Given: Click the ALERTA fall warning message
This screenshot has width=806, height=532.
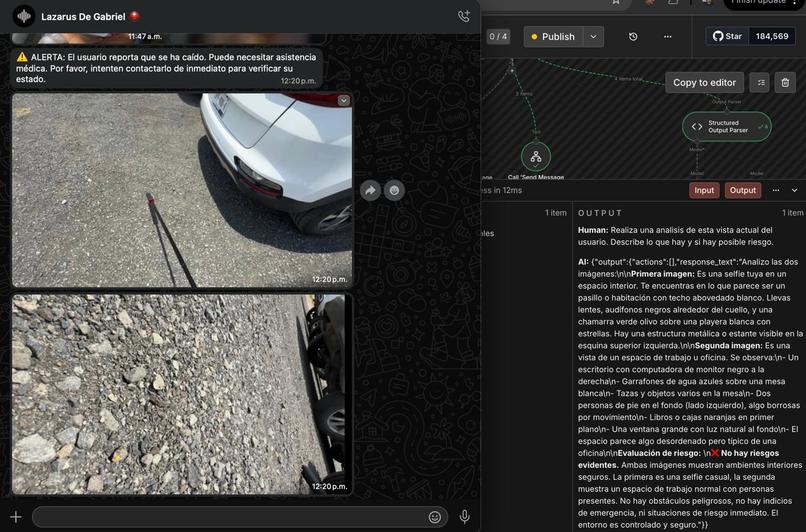Looking at the screenshot, I should coord(167,68).
